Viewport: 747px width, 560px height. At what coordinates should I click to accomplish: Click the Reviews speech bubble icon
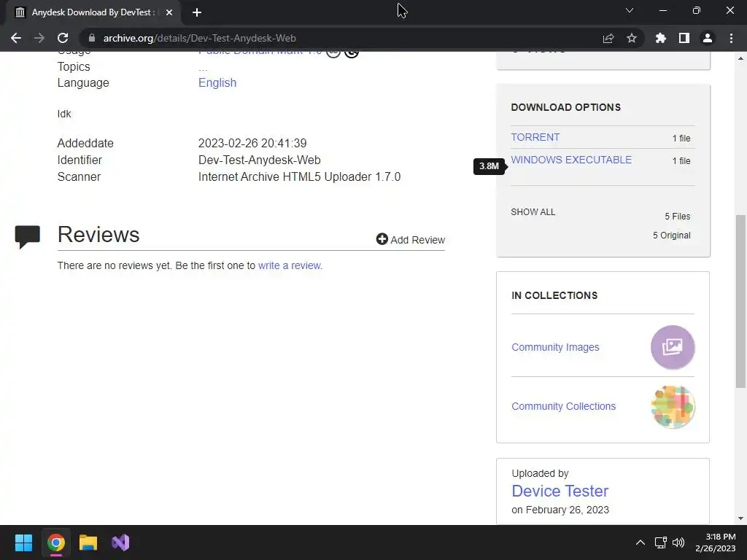point(28,237)
